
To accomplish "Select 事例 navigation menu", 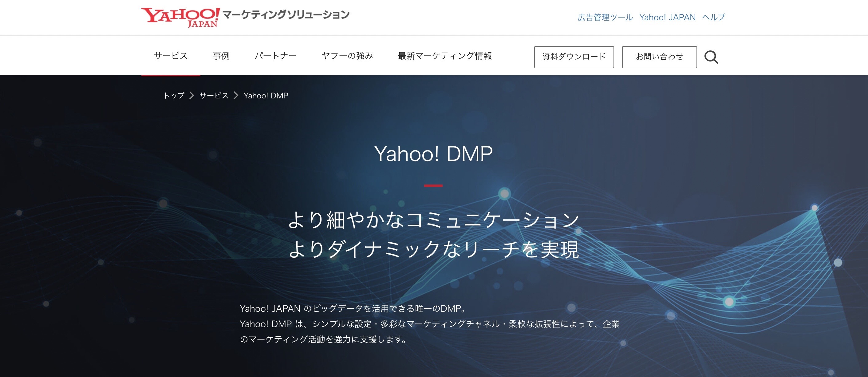I will click(221, 56).
